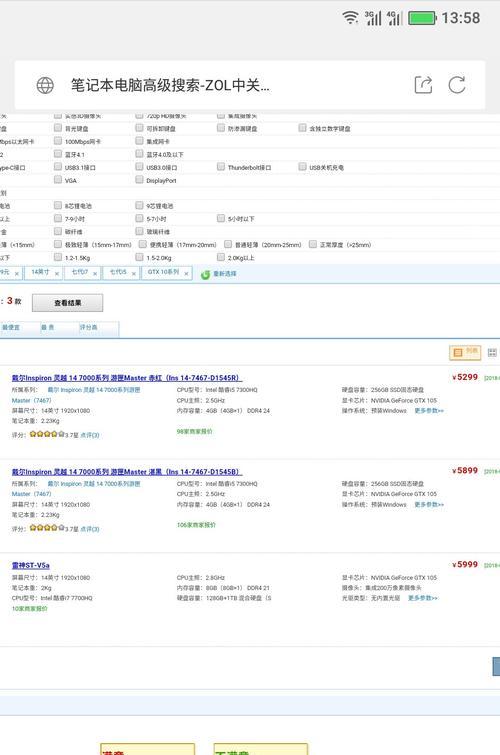Open the 雷神ST-V5a product link
The width and height of the screenshot is (500, 755).
pos(31,565)
